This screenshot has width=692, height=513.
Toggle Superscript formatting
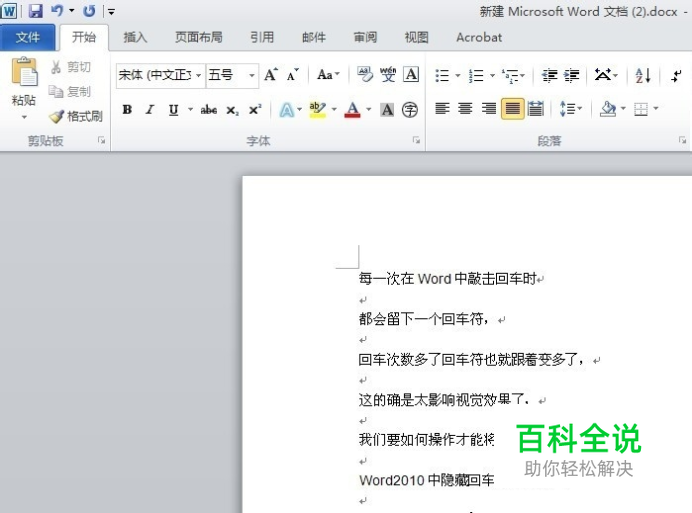point(255,109)
